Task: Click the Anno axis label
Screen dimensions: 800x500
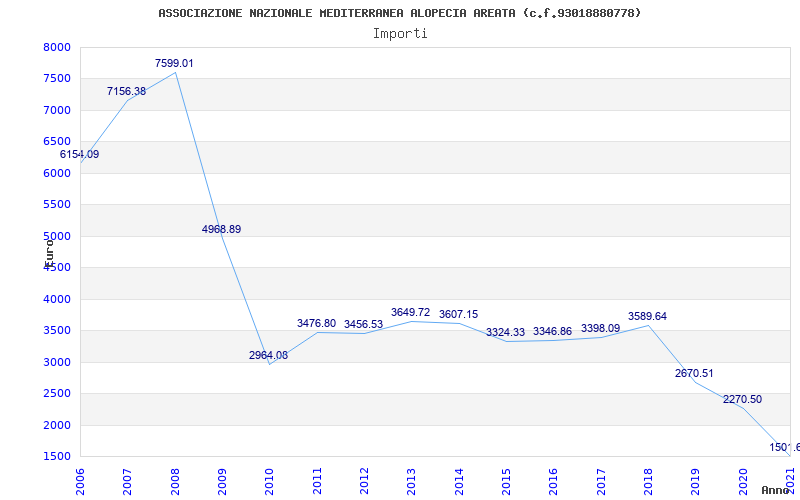Action: tap(777, 490)
